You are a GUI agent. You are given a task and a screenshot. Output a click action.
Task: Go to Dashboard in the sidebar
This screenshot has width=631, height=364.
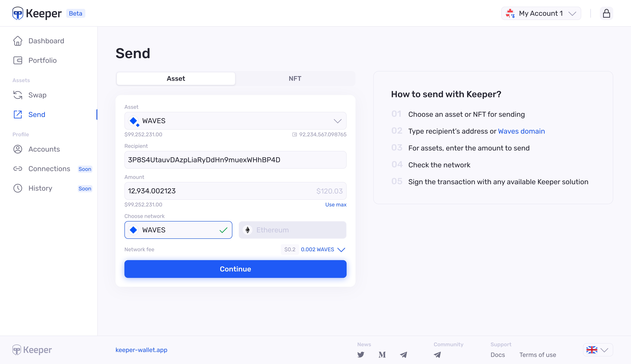coord(46,41)
